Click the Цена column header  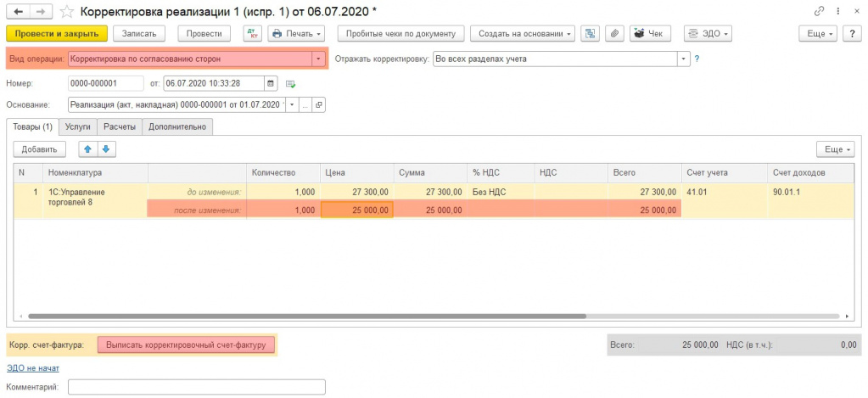point(357,173)
